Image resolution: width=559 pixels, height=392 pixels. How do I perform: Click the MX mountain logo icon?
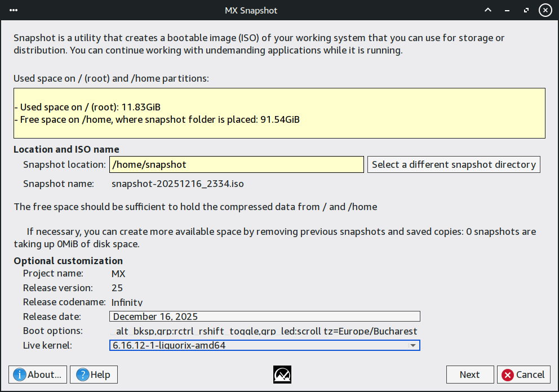282,375
